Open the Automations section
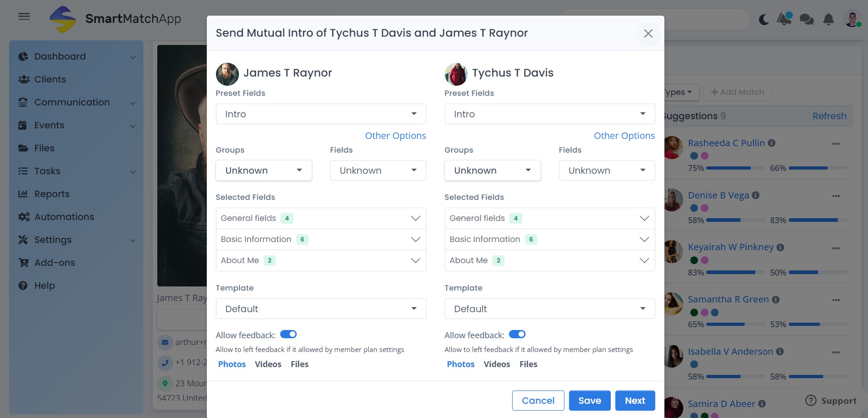Screen dimensions: 868x418 (x=64, y=216)
